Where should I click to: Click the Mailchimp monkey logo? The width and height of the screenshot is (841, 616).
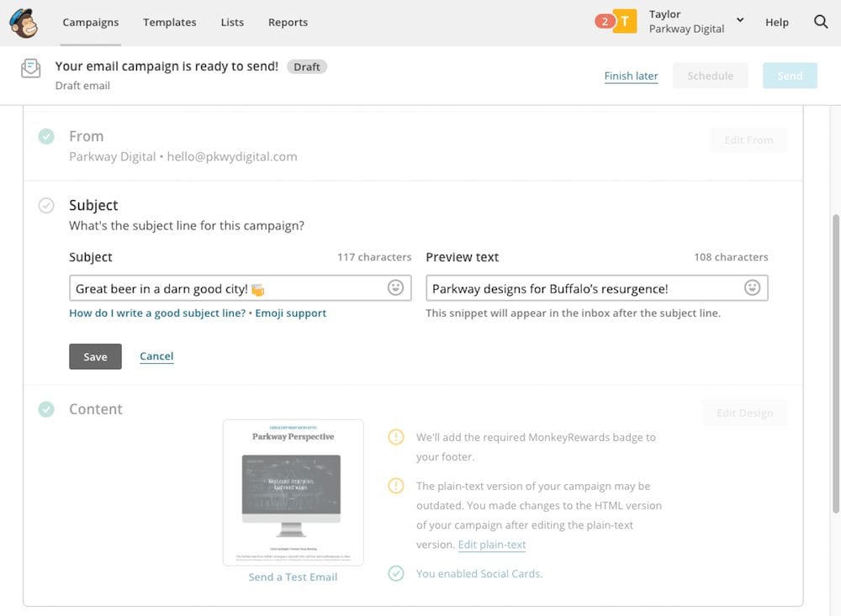pos(23,23)
